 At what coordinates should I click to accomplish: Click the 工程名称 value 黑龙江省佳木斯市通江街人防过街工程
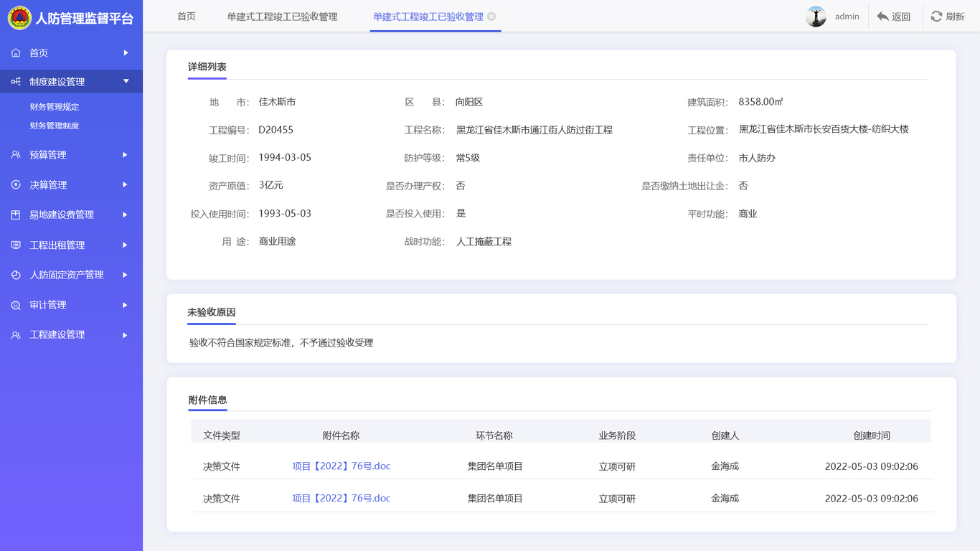point(534,130)
